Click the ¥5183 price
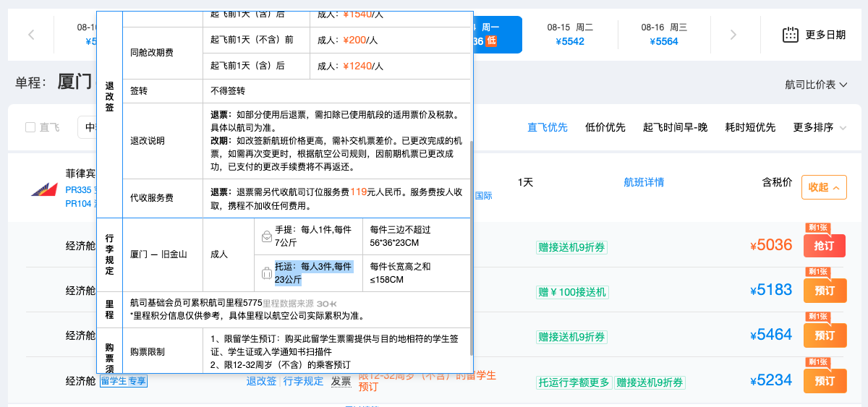The image size is (868, 407). 771,290
